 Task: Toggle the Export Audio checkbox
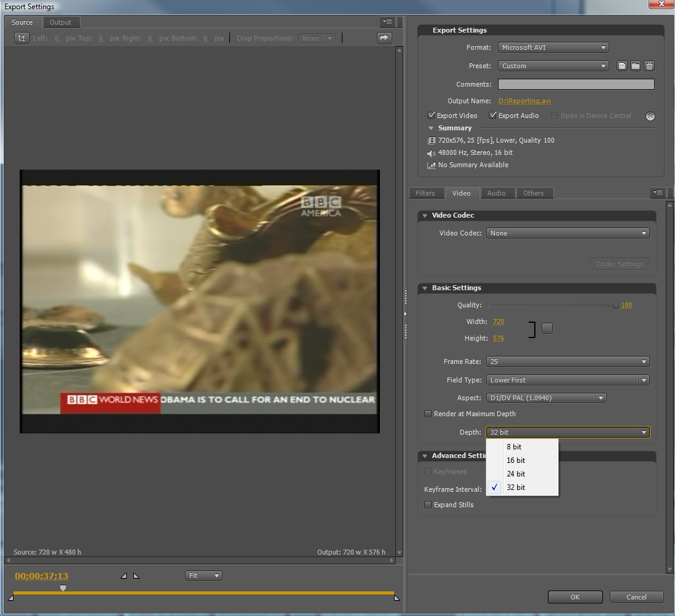tap(492, 116)
